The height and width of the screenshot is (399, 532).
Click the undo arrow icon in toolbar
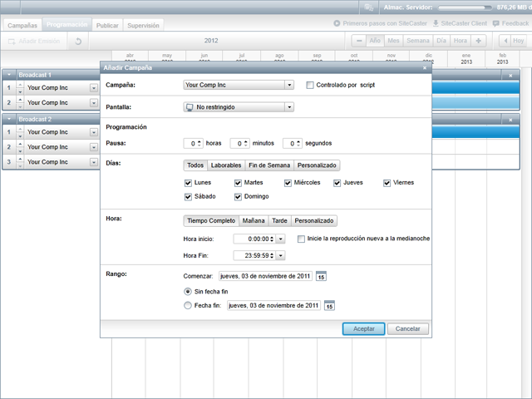pyautogui.click(x=79, y=41)
